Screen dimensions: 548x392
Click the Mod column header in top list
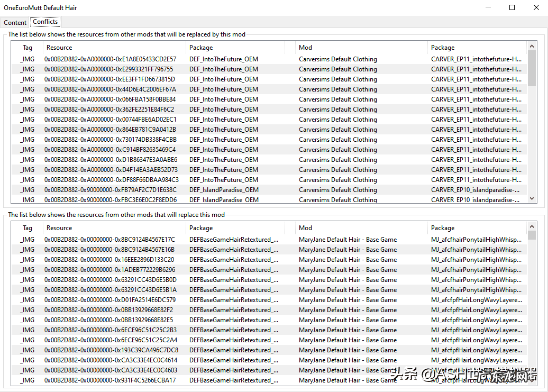click(306, 48)
